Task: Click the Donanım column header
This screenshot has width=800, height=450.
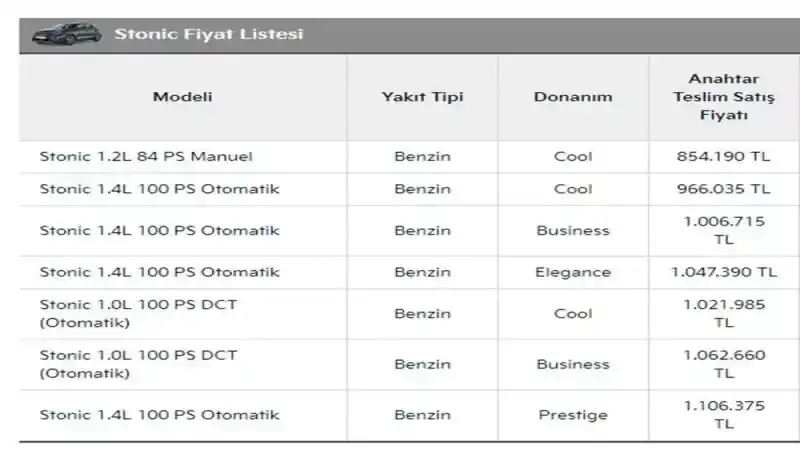Action: (x=573, y=96)
